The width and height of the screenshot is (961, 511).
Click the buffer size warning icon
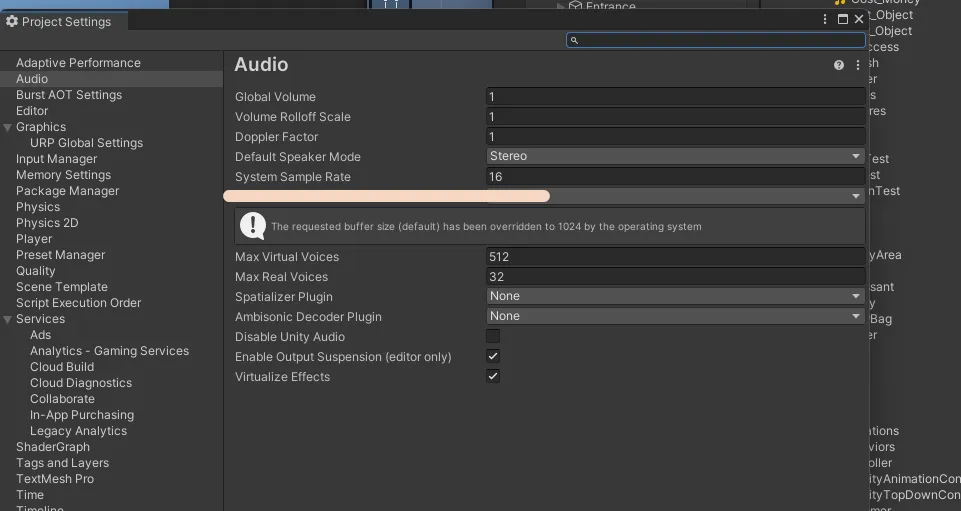[253, 225]
